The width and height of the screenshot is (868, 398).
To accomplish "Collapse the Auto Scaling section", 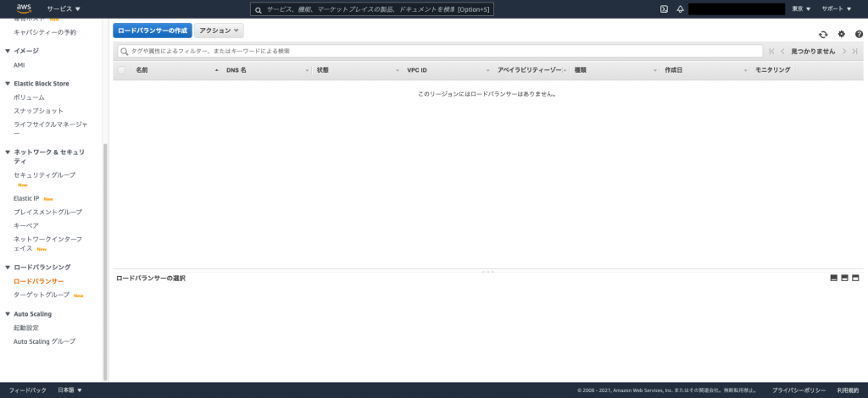I will pyautogui.click(x=8, y=314).
